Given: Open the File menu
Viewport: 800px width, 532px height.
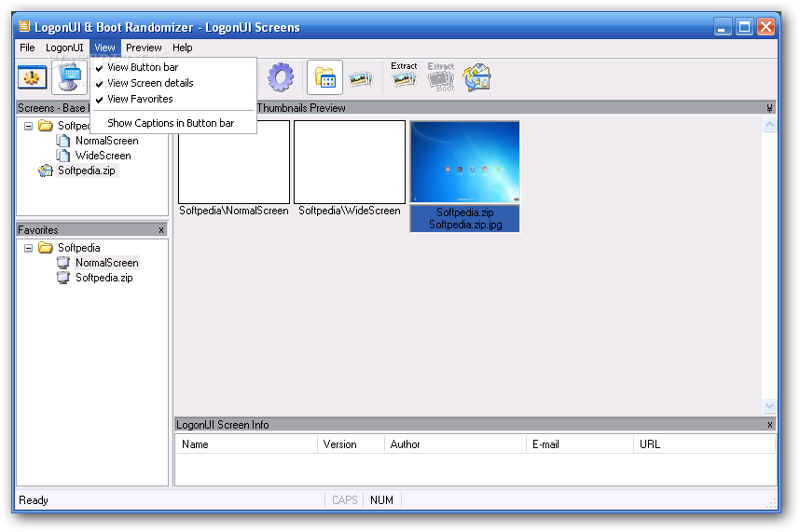Looking at the screenshot, I should 27,48.
